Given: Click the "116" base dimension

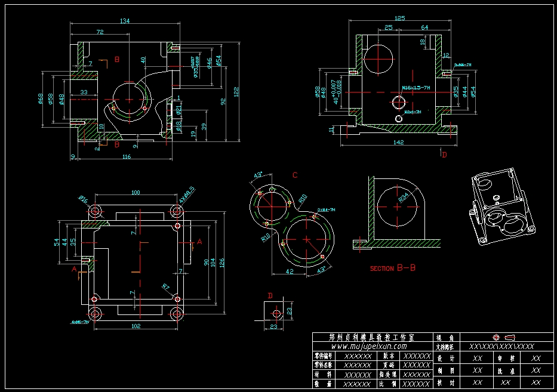Looking at the screenshot, I should click(127, 156).
